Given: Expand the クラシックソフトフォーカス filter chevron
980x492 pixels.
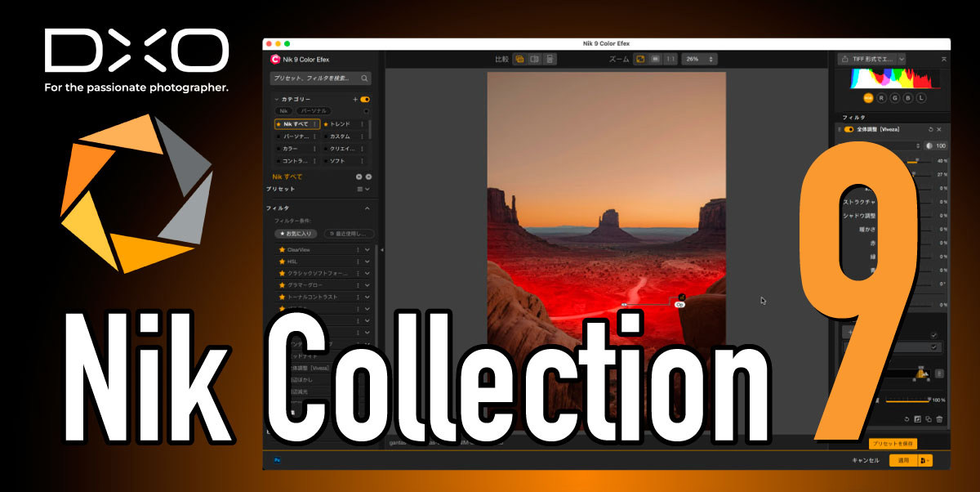Looking at the screenshot, I should tap(367, 273).
